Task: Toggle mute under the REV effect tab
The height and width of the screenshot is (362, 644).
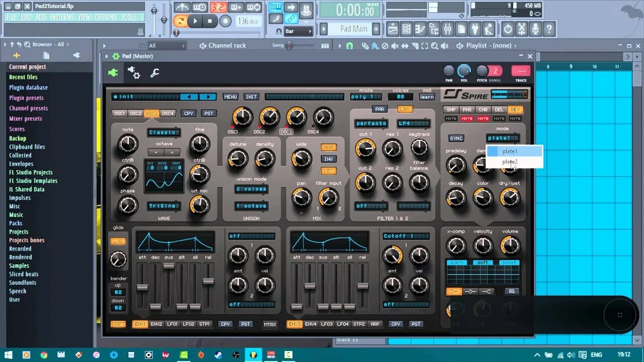Action: click(515, 119)
